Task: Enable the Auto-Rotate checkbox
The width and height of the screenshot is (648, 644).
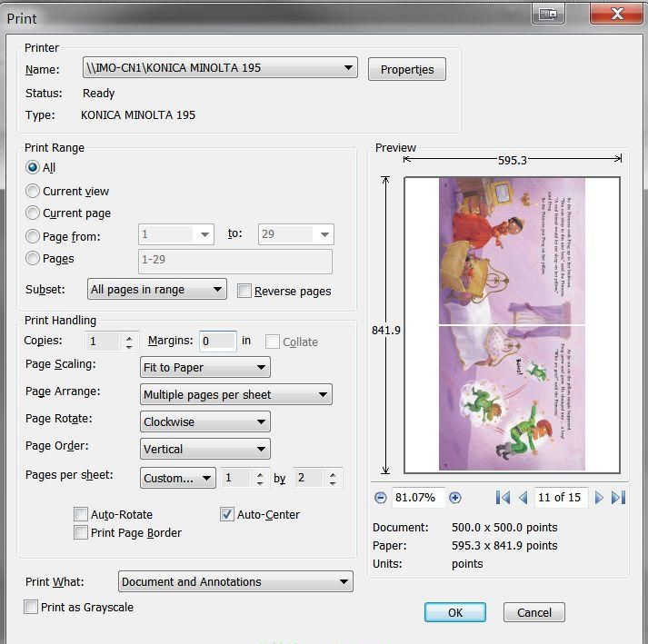Action: [81, 514]
